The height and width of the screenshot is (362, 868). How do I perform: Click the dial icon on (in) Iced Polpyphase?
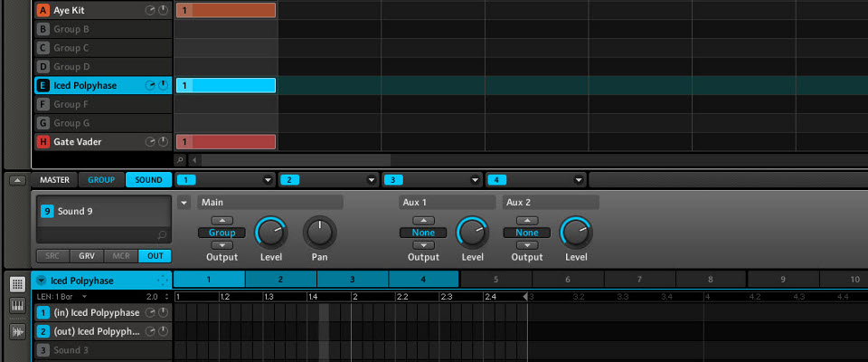point(163,312)
